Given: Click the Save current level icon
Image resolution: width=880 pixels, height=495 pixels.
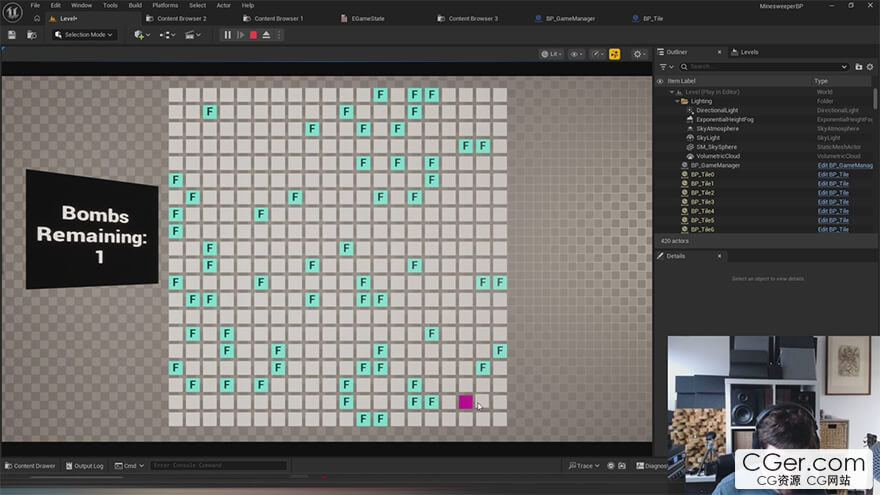Looking at the screenshot, I should coord(12,35).
